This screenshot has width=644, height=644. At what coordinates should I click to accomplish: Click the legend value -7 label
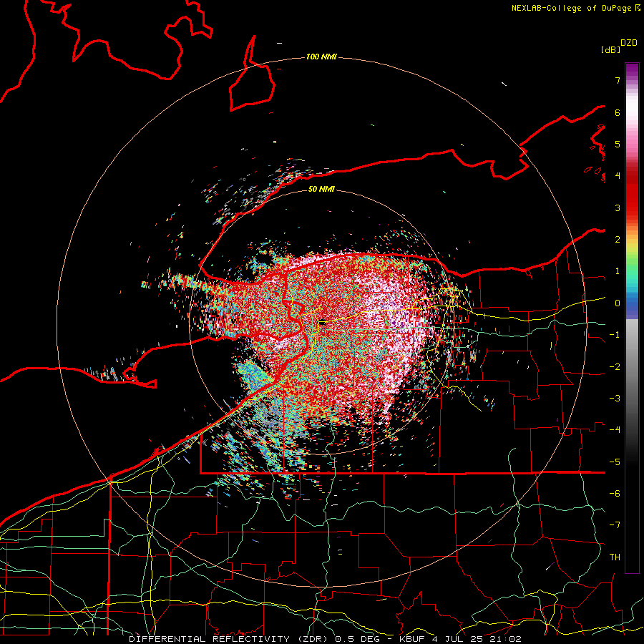[615, 525]
